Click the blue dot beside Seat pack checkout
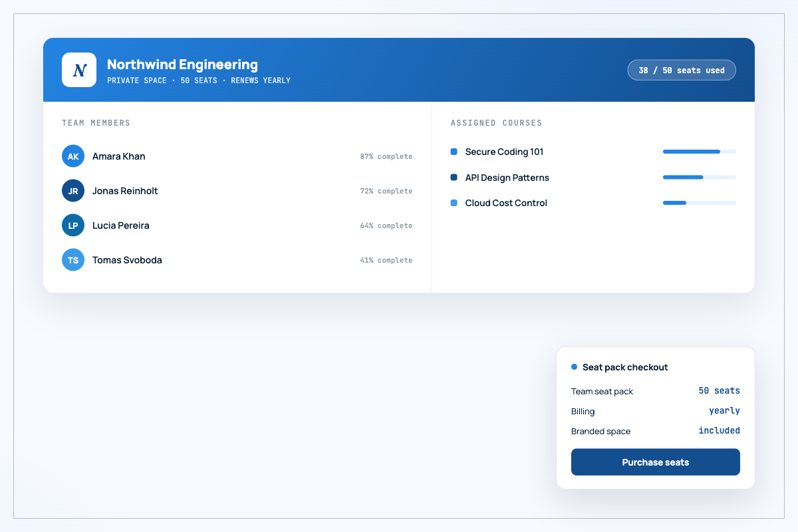The image size is (798, 532). click(x=575, y=367)
